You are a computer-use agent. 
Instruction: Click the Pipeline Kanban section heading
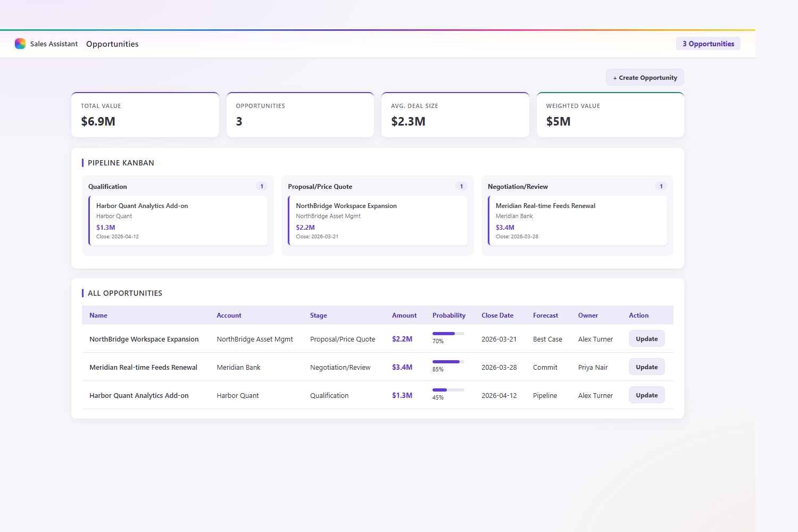click(x=121, y=163)
